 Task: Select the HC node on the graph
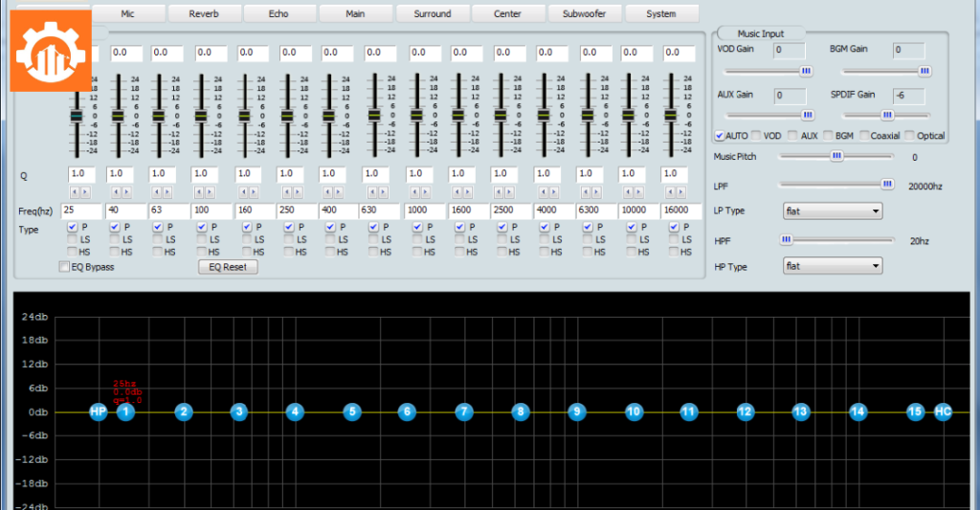943,411
